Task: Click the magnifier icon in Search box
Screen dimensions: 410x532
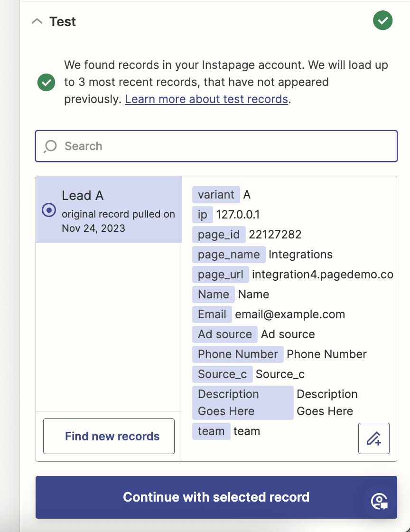Action: click(50, 146)
